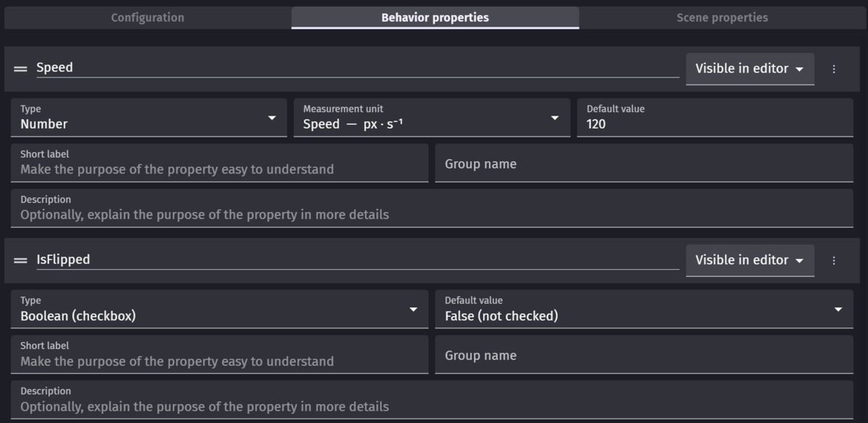Click the Speed property name field
Image resolution: width=868 pixels, height=423 pixels.
click(x=357, y=68)
